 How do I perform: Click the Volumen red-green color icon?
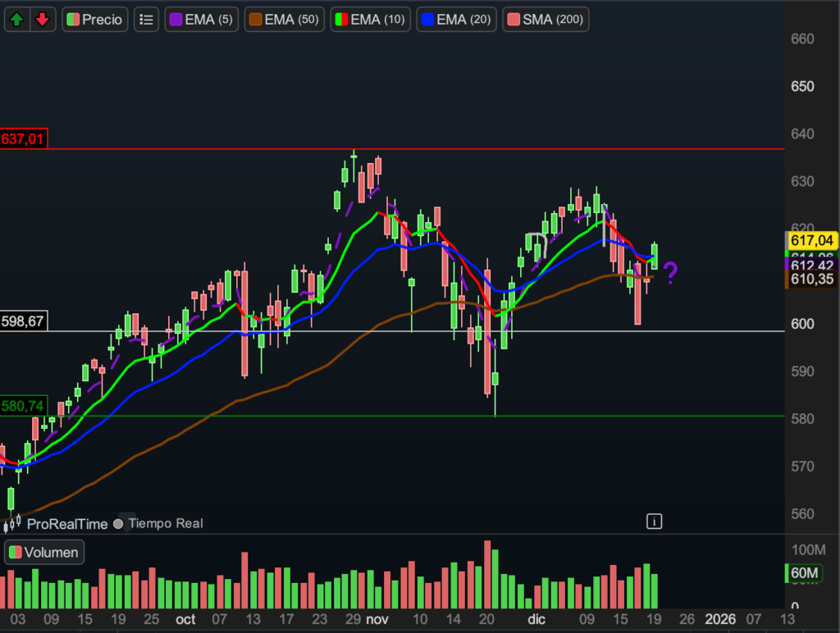click(x=15, y=552)
